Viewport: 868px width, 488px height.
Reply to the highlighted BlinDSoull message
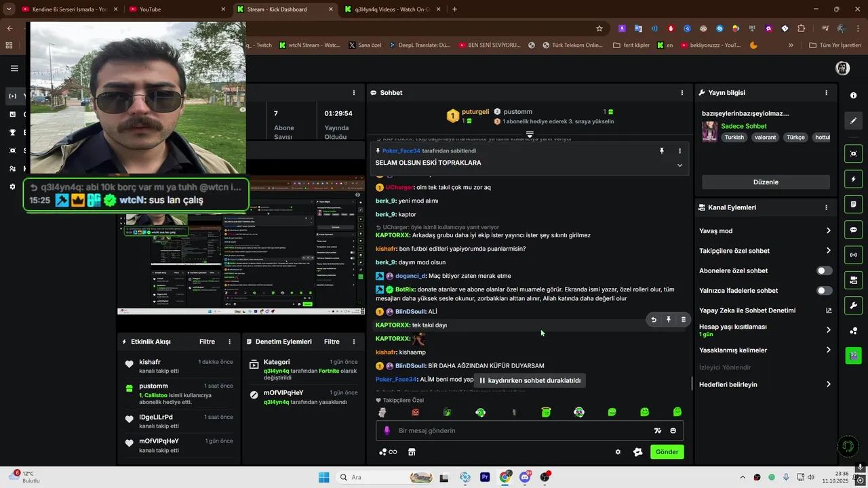[x=653, y=319]
